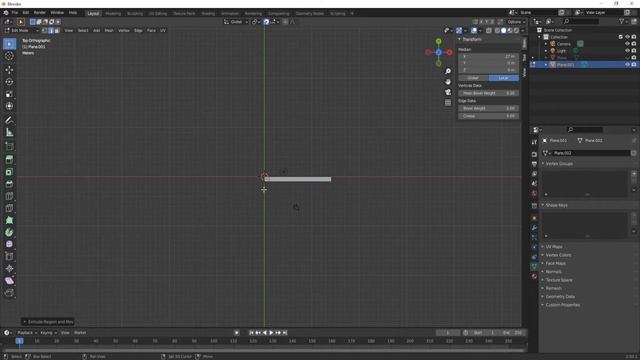The width and height of the screenshot is (640, 360).
Task: Hide Plane.001 via its eye icon
Action: (x=627, y=64)
